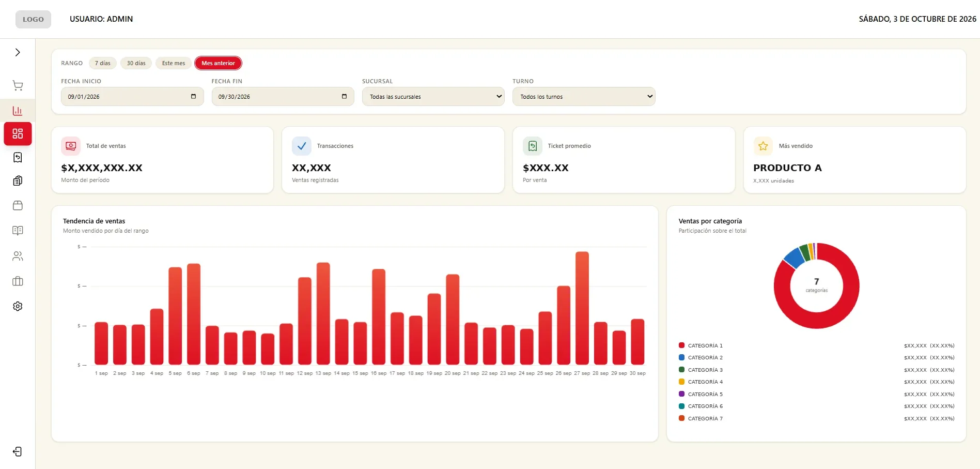Open the users sidebar icon
This screenshot has width=980, height=469.
click(x=18, y=256)
